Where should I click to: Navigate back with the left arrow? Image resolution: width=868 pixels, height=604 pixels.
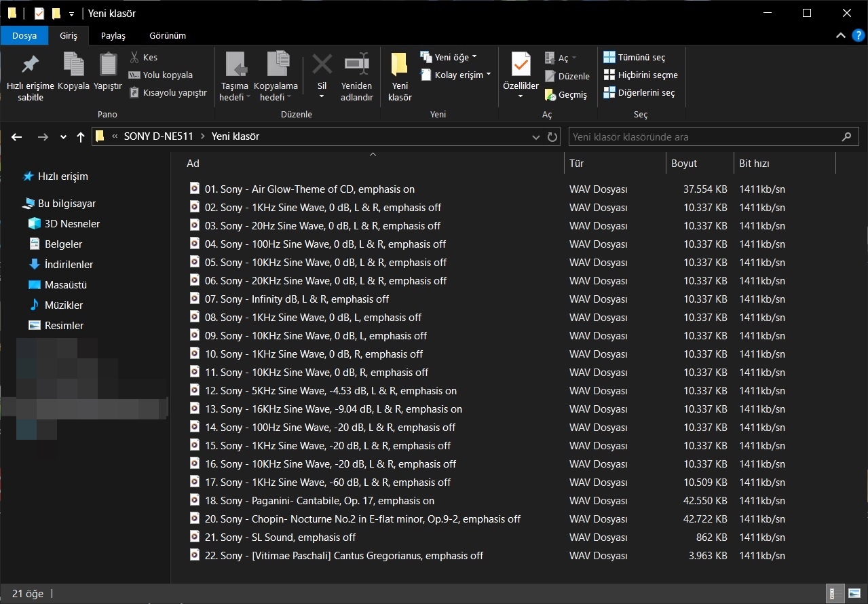pyautogui.click(x=18, y=137)
